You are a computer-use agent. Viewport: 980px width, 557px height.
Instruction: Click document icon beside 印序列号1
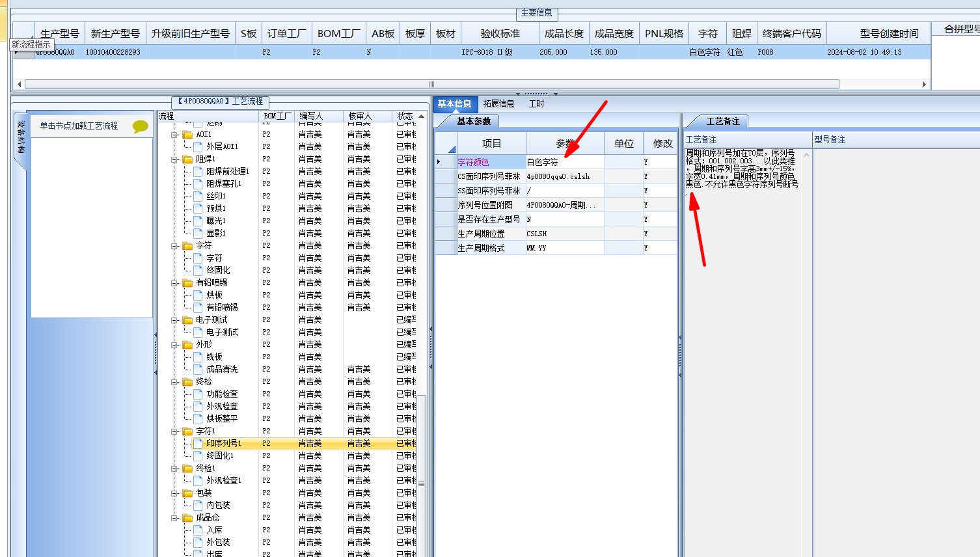pos(198,444)
